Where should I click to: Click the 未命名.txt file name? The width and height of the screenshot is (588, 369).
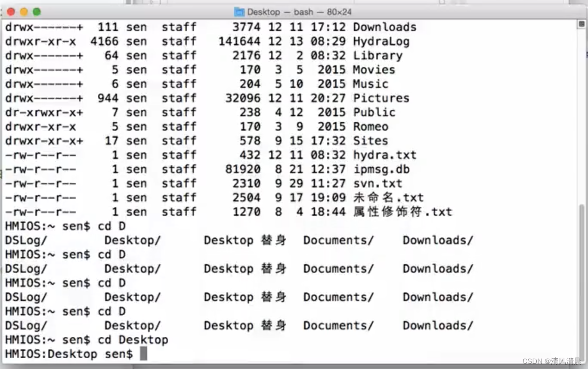tap(389, 197)
